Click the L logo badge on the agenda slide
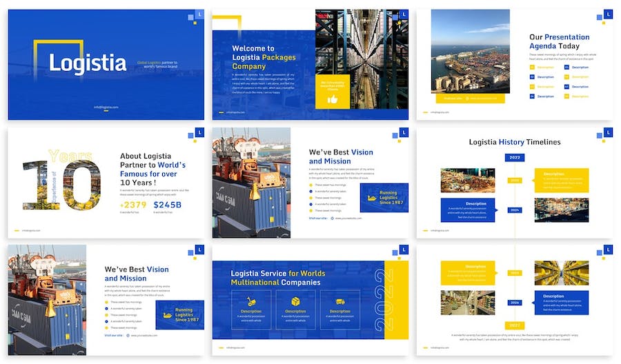 [608, 14]
